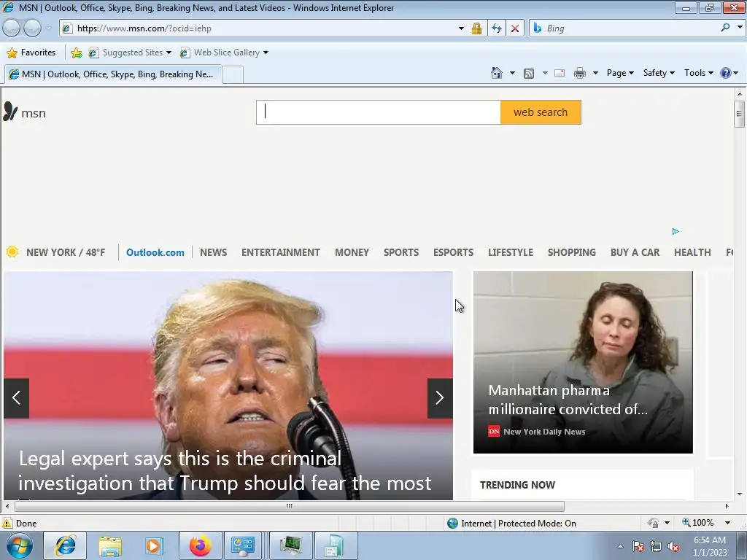Image resolution: width=747 pixels, height=560 pixels.
Task: Click the web search button
Action: click(x=541, y=112)
